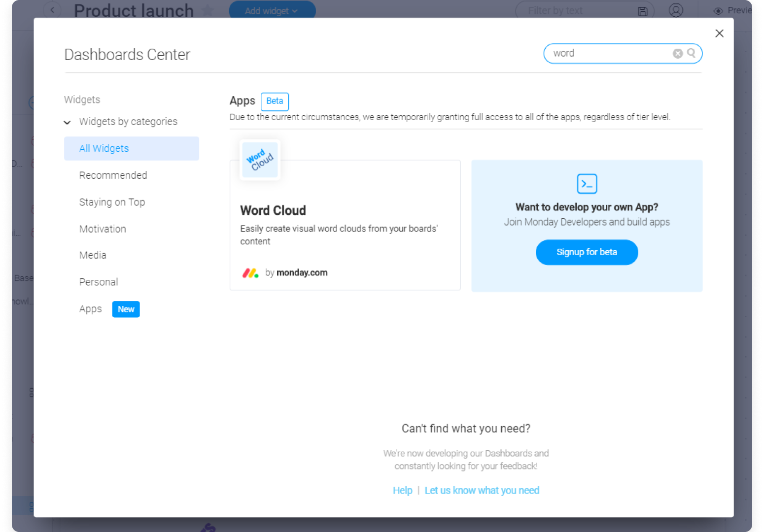Viewport: 764px width, 532px height.
Task: Close the Dashboards Center dialog
Action: click(720, 33)
